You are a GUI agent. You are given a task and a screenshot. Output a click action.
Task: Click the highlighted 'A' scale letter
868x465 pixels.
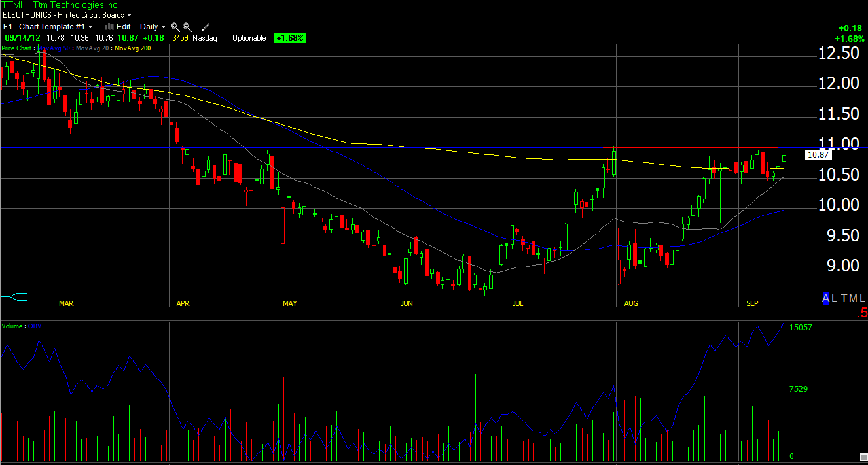coord(826,298)
